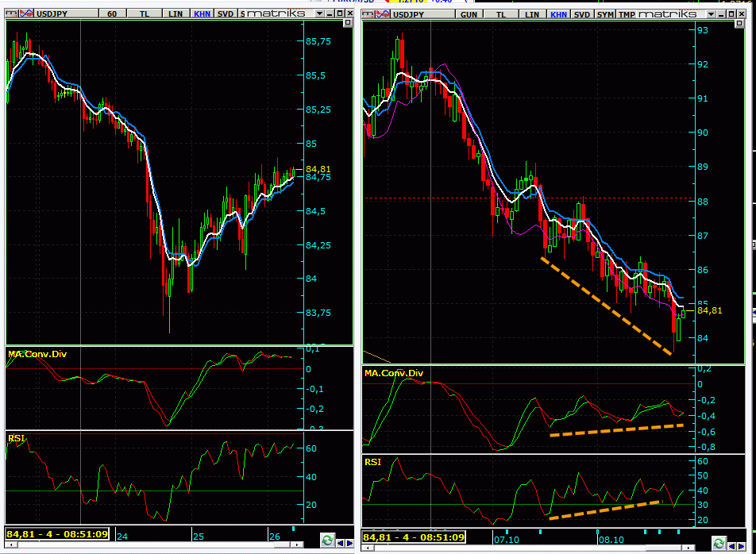Viewport: 756px width, 554px height.
Task: Select the SYM item in right chart toolbar
Action: click(x=606, y=14)
